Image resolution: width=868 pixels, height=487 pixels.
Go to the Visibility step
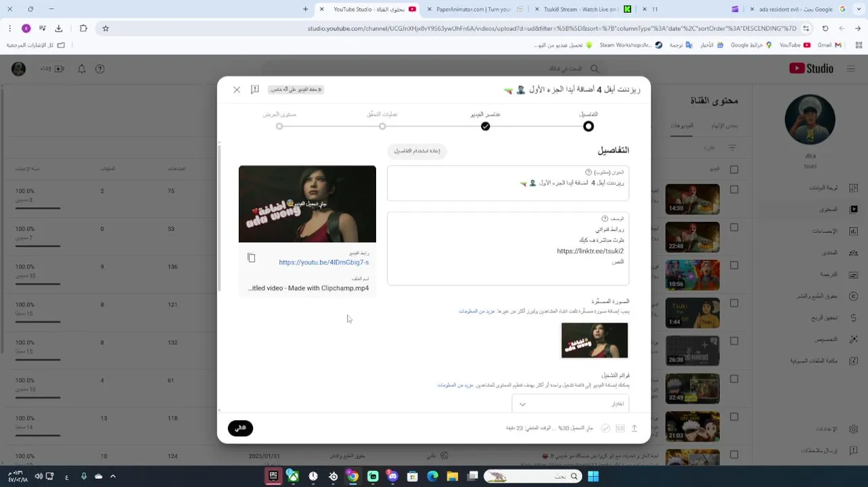tap(279, 126)
